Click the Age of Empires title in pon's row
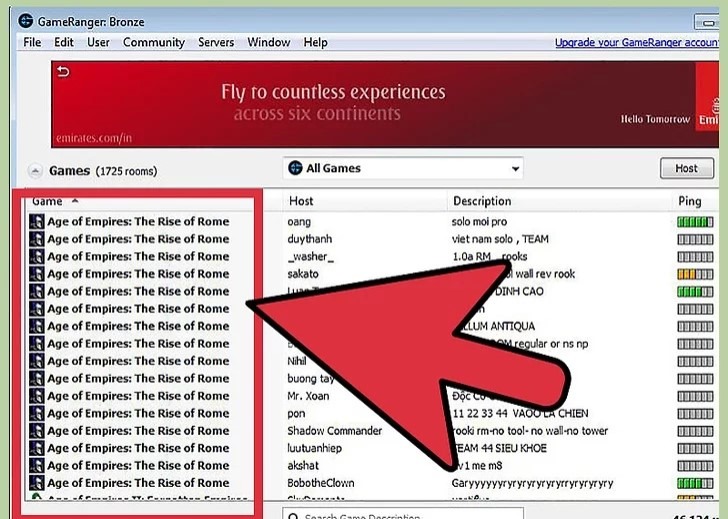This screenshot has height=519, width=728. [138, 414]
